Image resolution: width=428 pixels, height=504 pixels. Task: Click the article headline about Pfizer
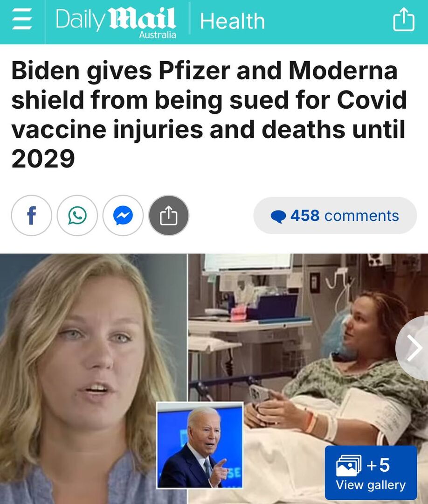point(209,115)
